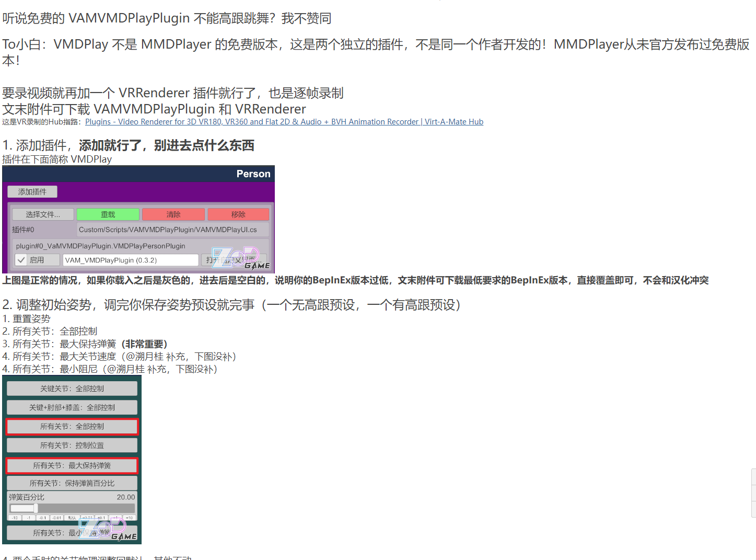
Task: Click the +10 step button under slider
Action: (x=129, y=518)
